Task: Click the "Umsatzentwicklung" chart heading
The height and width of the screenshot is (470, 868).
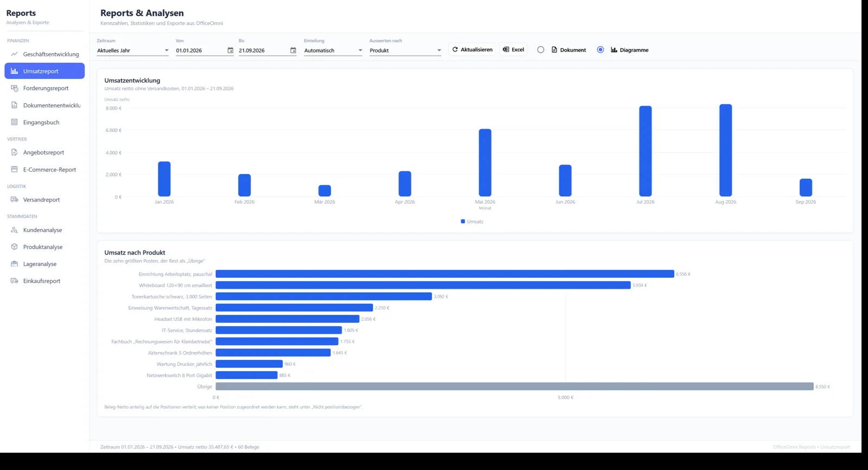Action: [x=132, y=80]
